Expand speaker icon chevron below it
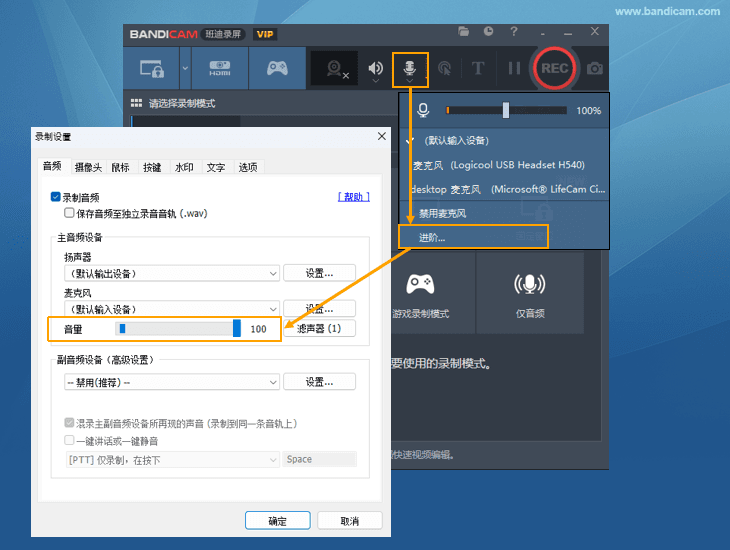Screen dimensions: 730x550 click(x=375, y=81)
